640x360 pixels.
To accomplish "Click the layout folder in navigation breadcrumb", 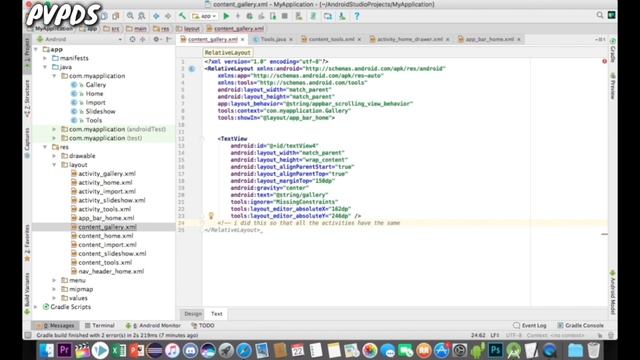I will tap(188, 29).
